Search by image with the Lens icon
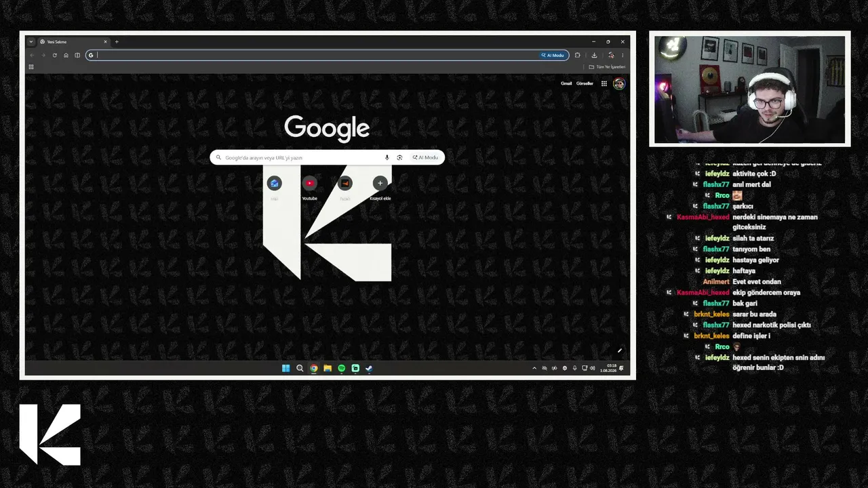 399,157
